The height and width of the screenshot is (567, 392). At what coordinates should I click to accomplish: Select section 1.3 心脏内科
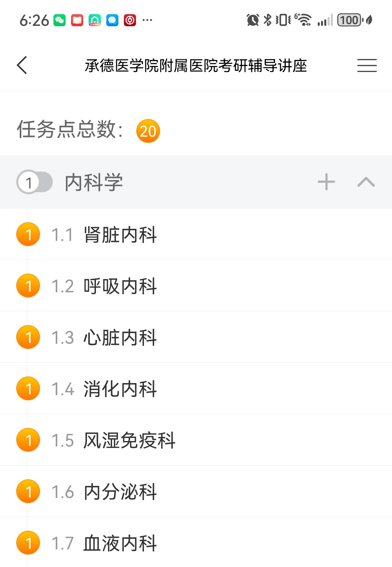point(120,338)
